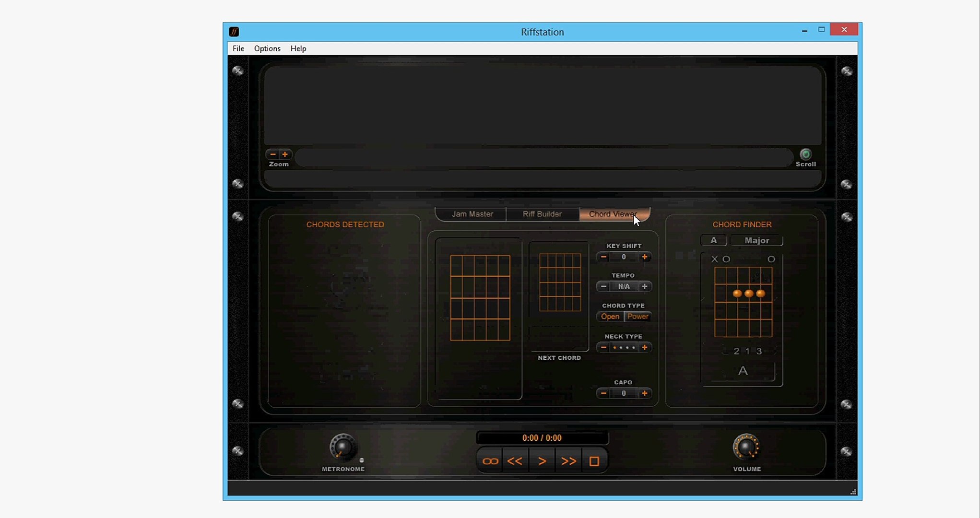The height and width of the screenshot is (518, 980).
Task: Click Neck Type plus button
Action: 645,347
